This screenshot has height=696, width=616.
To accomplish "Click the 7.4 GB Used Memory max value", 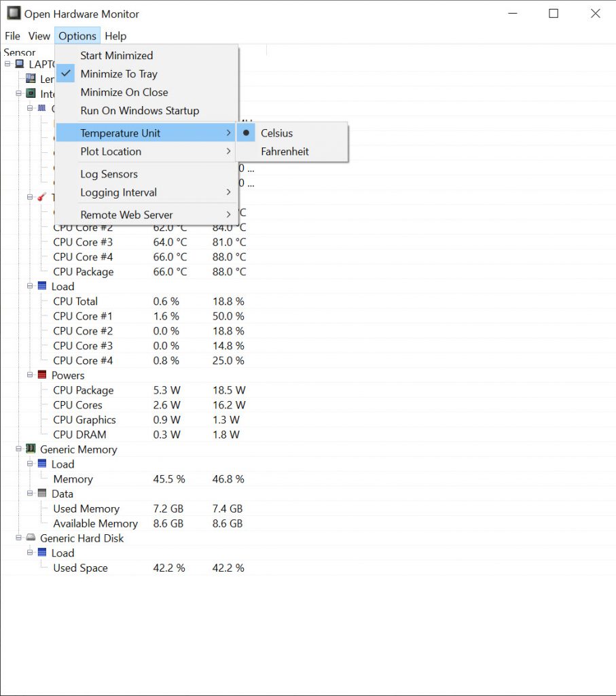I will point(228,508).
